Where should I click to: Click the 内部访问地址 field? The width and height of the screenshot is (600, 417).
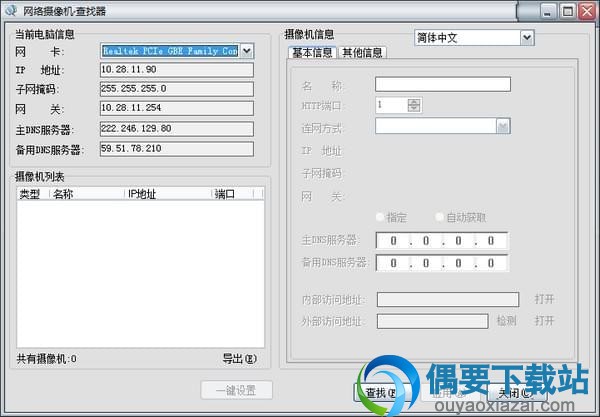pos(448,300)
